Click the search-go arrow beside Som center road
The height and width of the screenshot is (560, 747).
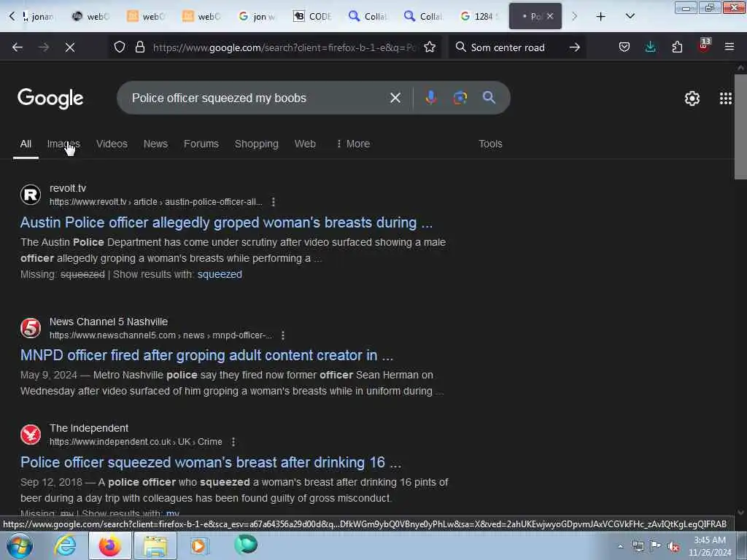(x=575, y=47)
